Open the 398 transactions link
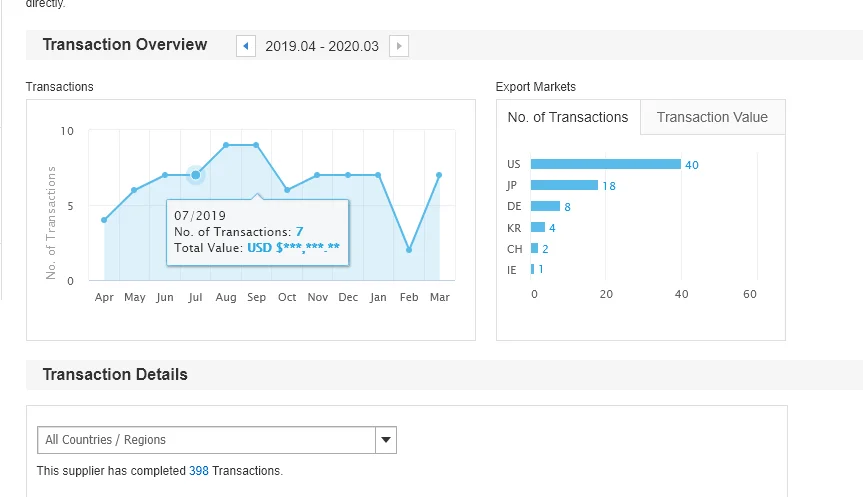The width and height of the screenshot is (863, 497). 199,470
